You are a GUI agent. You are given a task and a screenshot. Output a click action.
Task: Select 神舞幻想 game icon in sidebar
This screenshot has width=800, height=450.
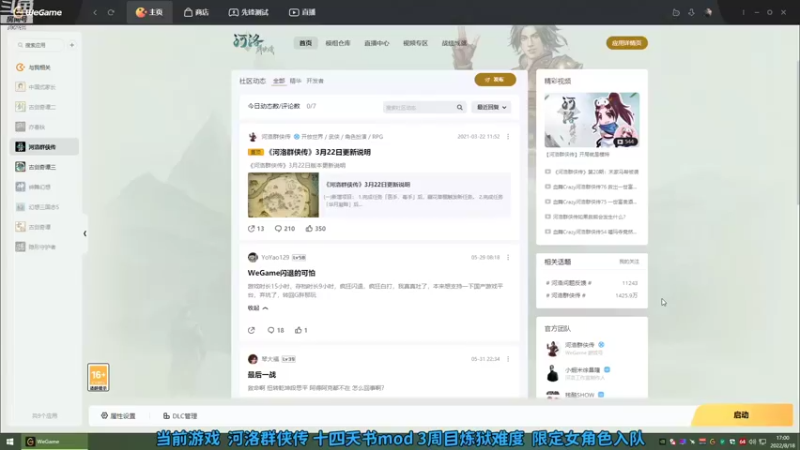[20, 187]
